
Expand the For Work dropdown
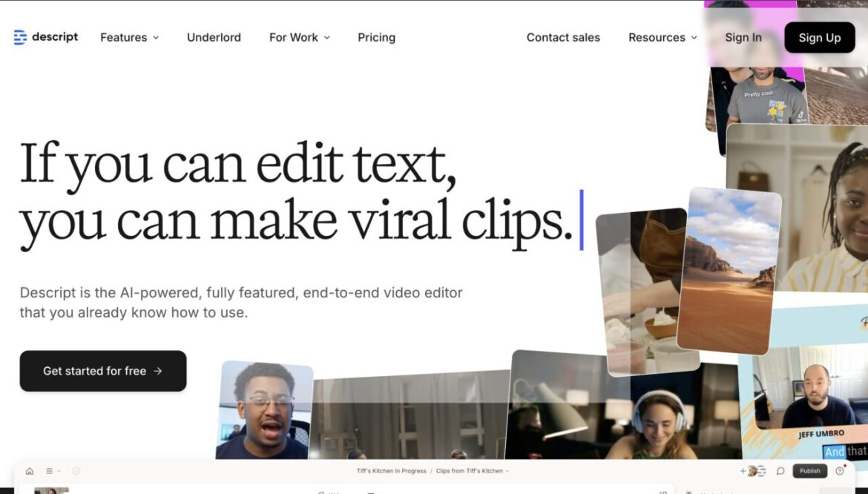[x=299, y=37]
